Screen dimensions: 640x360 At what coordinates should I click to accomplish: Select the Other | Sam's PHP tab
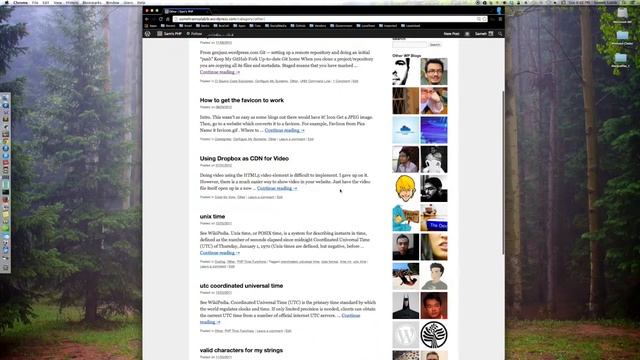(186, 11)
